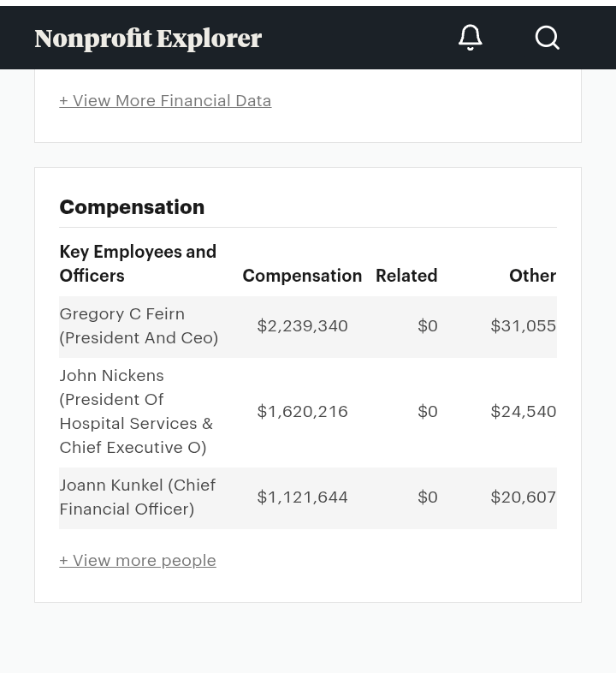
Task: Go to Nonprofit Explorer home logo
Action: pyautogui.click(x=148, y=38)
